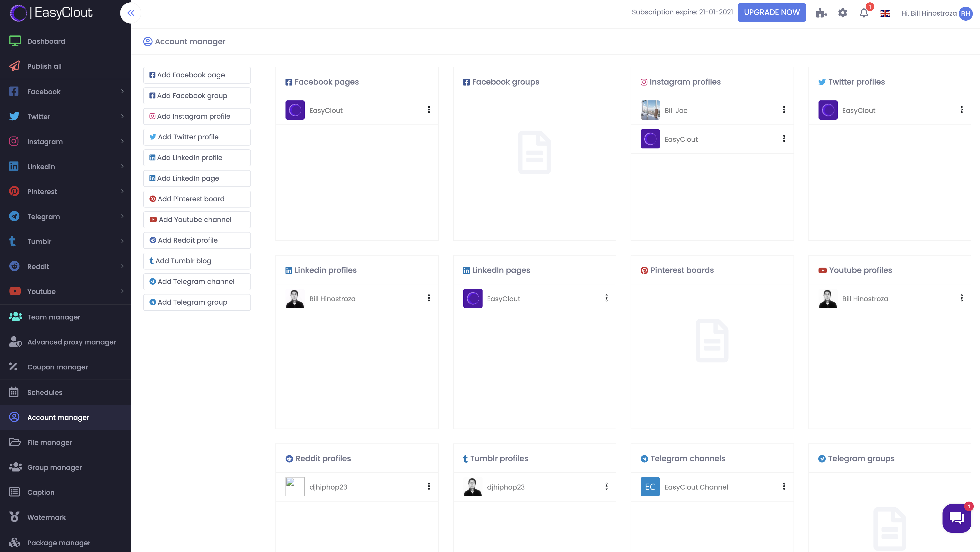Expand the Telegram sidebar submenu

tap(122, 216)
